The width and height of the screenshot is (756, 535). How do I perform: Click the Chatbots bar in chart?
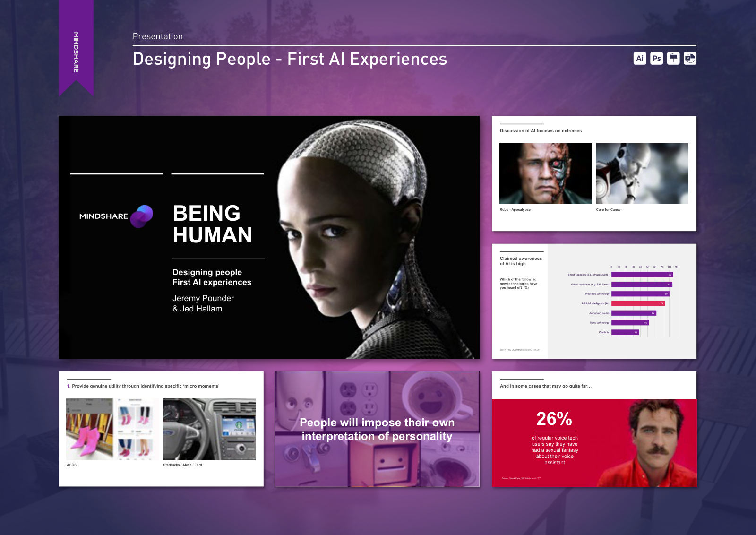click(x=625, y=332)
